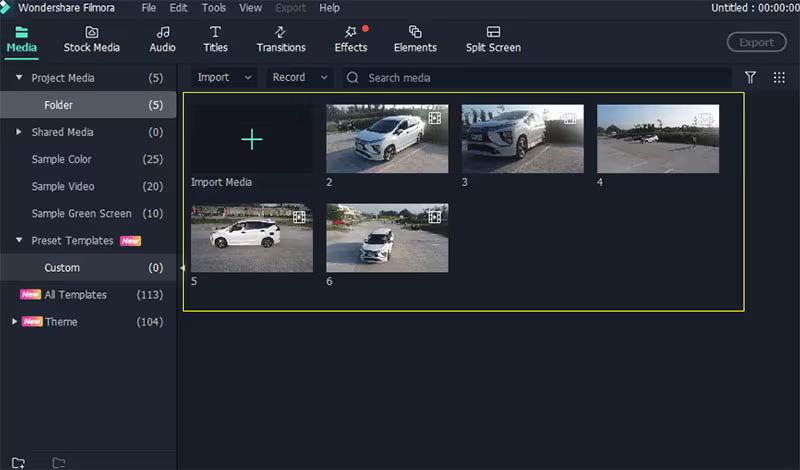The width and height of the screenshot is (800, 470).
Task: Select the Custom templates item
Action: click(88, 267)
